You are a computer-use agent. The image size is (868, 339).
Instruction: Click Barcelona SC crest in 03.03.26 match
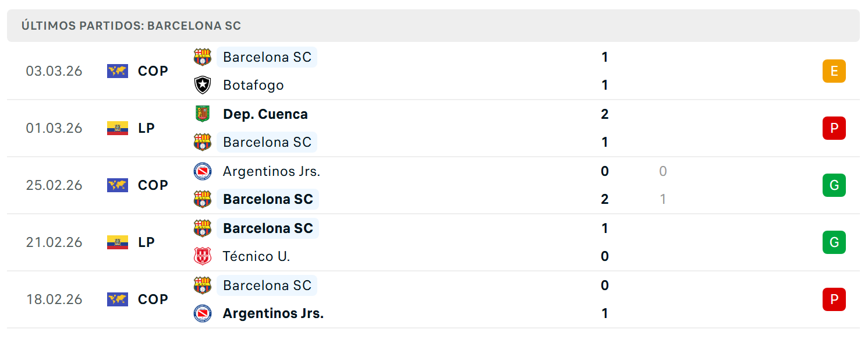(x=203, y=57)
